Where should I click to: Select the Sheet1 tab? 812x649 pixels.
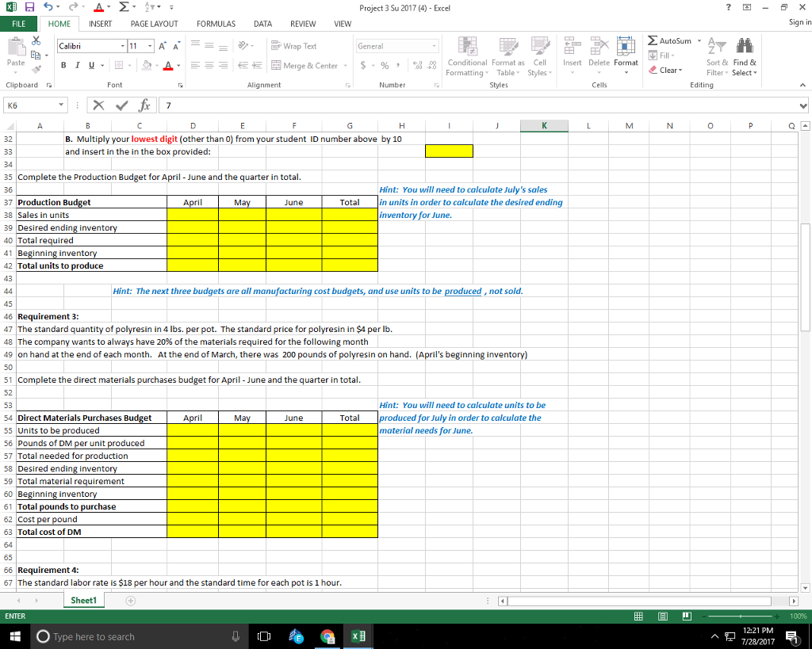click(83, 600)
